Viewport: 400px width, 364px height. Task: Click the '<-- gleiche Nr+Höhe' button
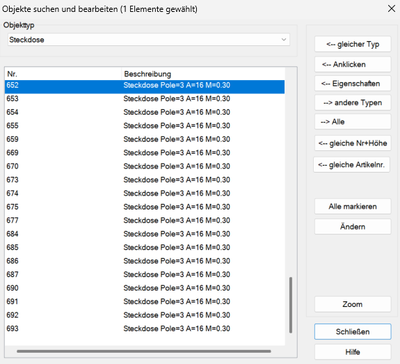353,143
